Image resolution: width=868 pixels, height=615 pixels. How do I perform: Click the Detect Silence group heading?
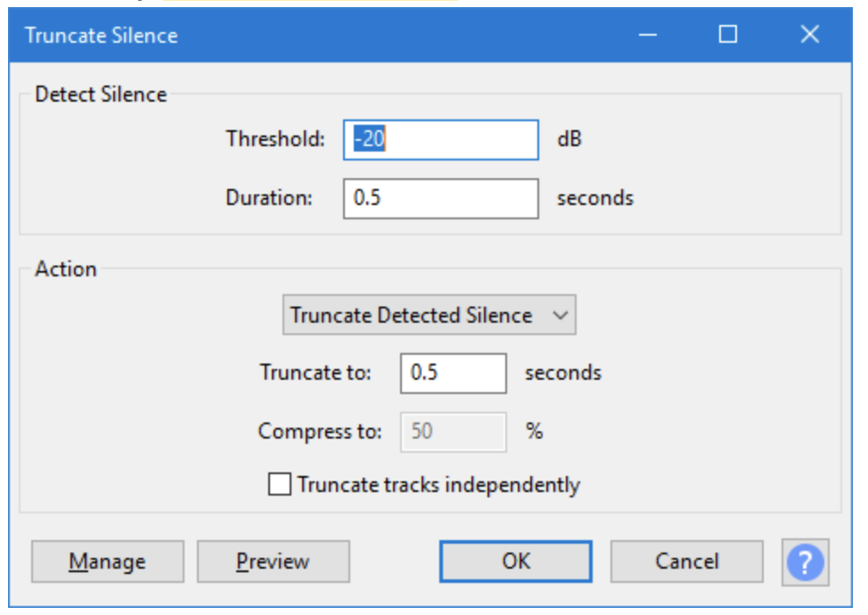(x=101, y=94)
